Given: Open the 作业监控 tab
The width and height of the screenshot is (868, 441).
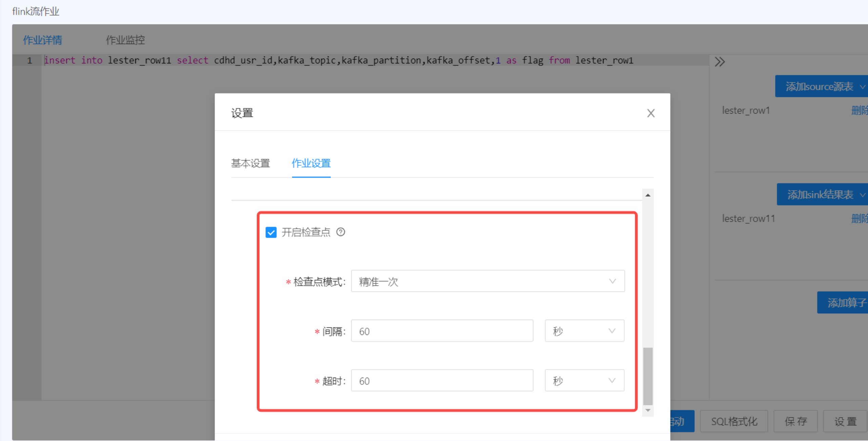Looking at the screenshot, I should pos(125,40).
